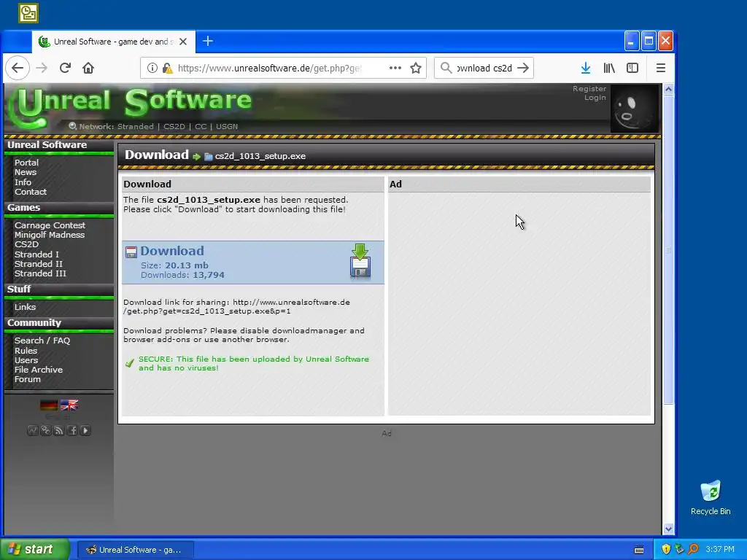This screenshot has width=747, height=560.
Task: Click the chain link icon in sidebar
Action: (46, 430)
